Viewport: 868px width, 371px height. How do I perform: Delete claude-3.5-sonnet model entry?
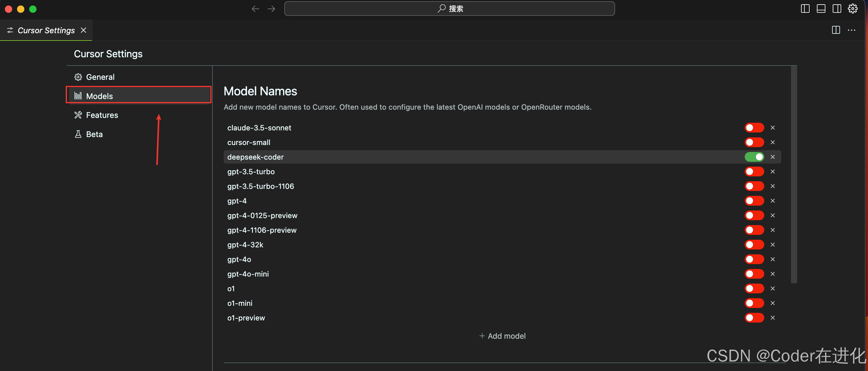coord(773,128)
